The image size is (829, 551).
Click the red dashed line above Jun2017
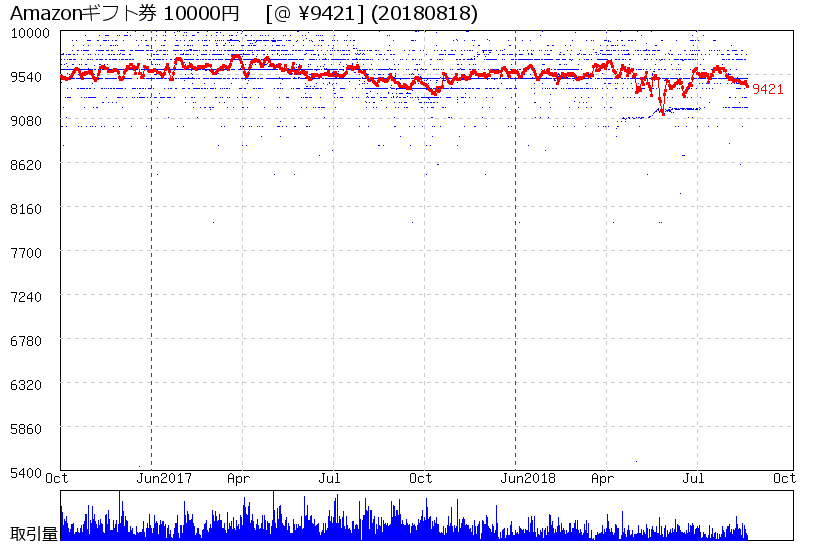coord(152,251)
